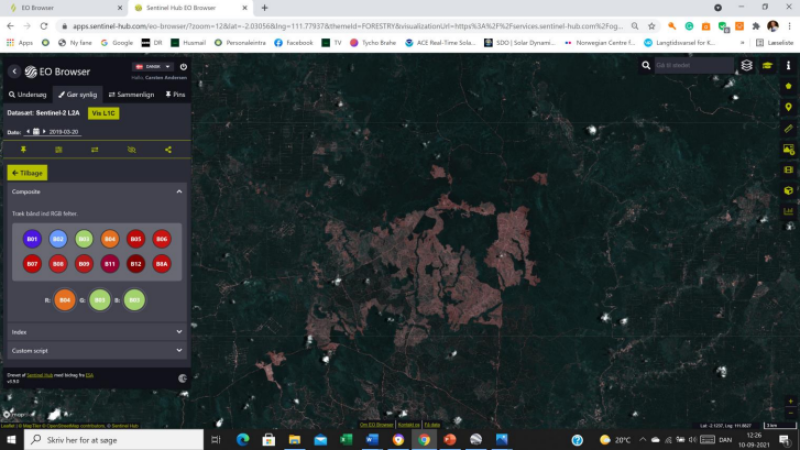Open the DANSK language dropdown
Image resolution: width=800 pixels, height=450 pixels.
tap(153, 67)
